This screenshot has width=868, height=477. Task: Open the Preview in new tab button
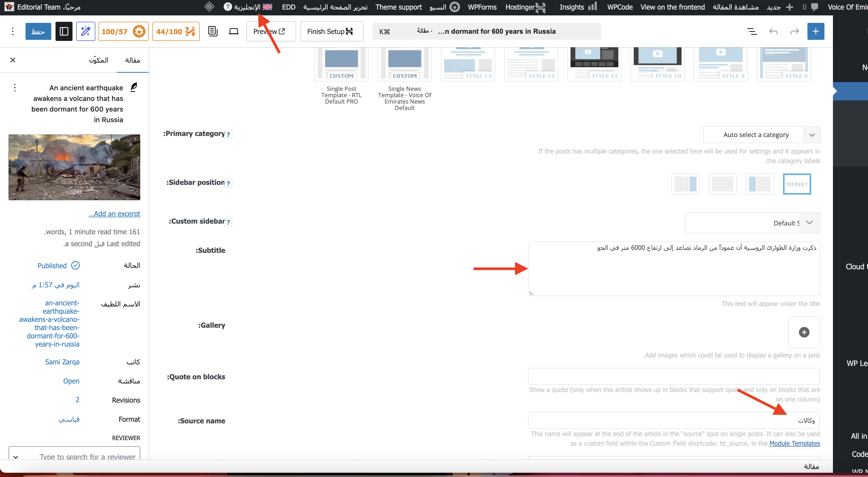271,31
